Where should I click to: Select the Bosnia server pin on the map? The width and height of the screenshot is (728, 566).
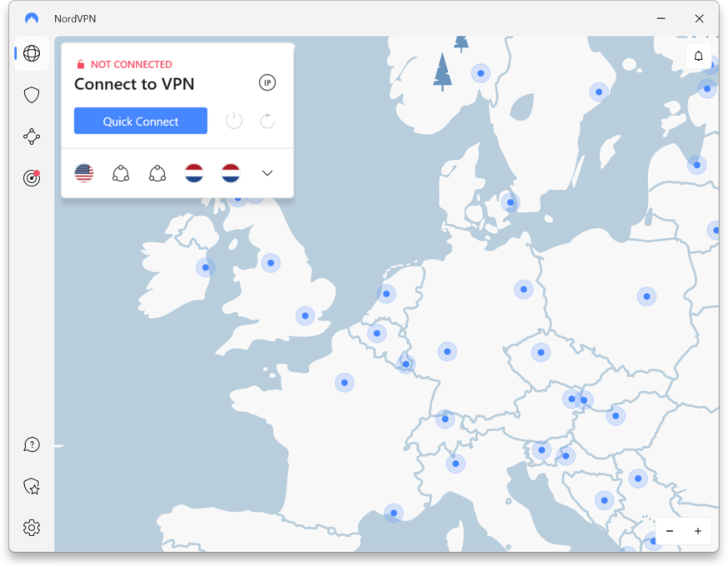click(x=605, y=500)
